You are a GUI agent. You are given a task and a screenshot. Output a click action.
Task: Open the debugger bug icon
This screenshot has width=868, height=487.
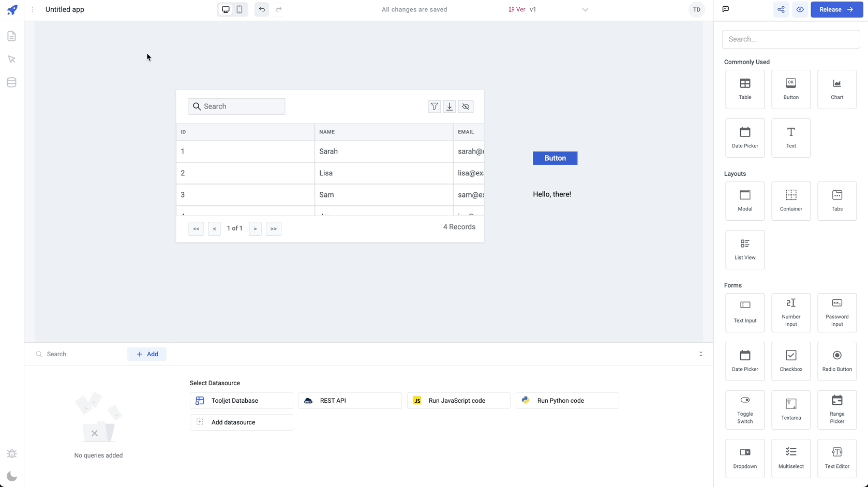click(x=12, y=453)
